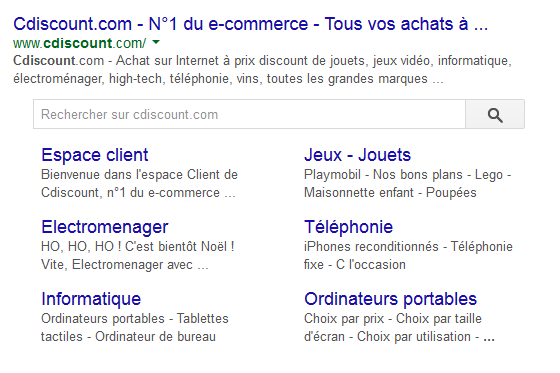Image resolution: width=560 pixels, height=373 pixels.
Task: Click 'Ordinateur de bureau' description text
Action: click(x=155, y=337)
